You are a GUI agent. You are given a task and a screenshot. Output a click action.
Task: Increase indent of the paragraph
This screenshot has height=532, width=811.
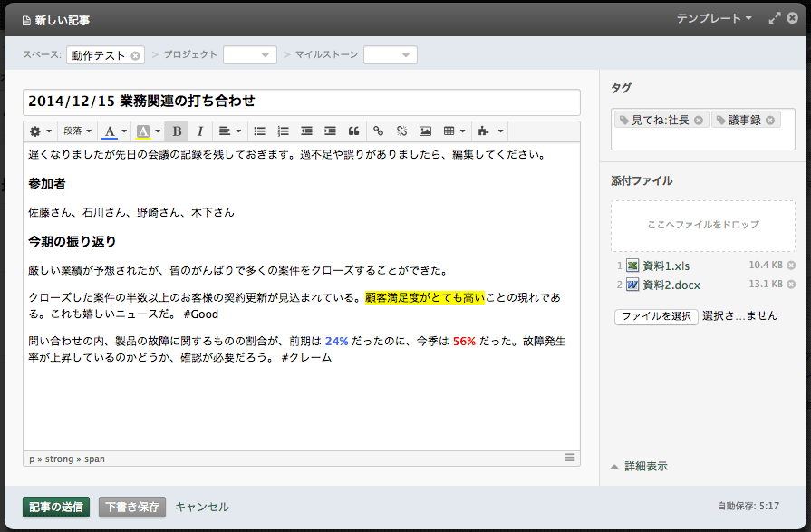[330, 131]
